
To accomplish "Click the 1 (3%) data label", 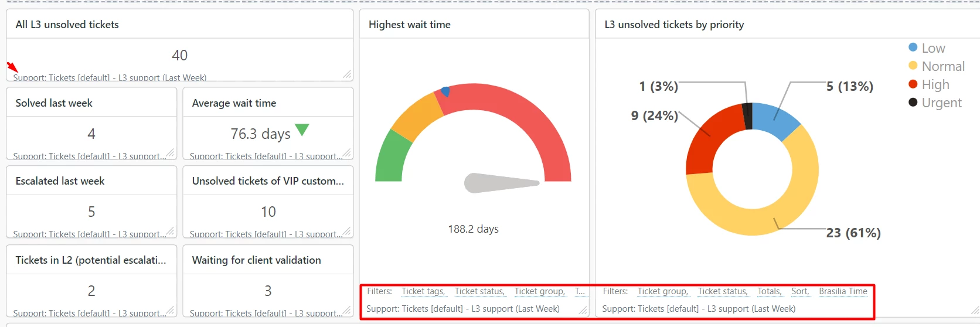I will [658, 87].
